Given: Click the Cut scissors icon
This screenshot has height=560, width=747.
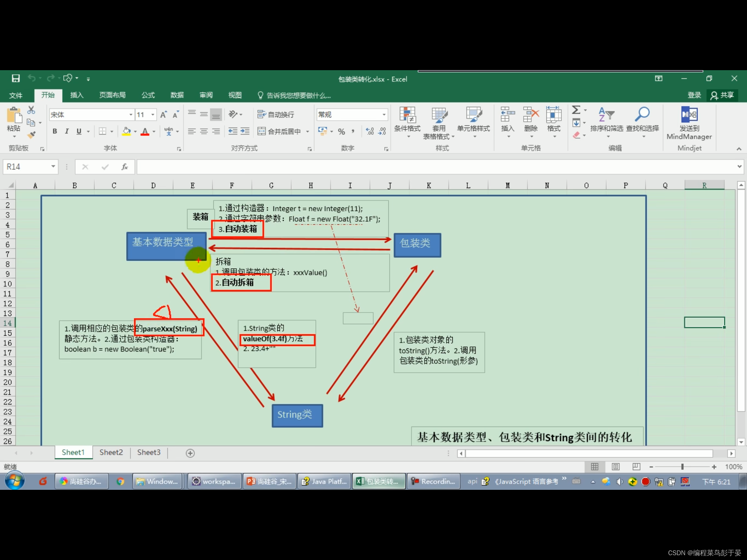Looking at the screenshot, I should click(31, 110).
